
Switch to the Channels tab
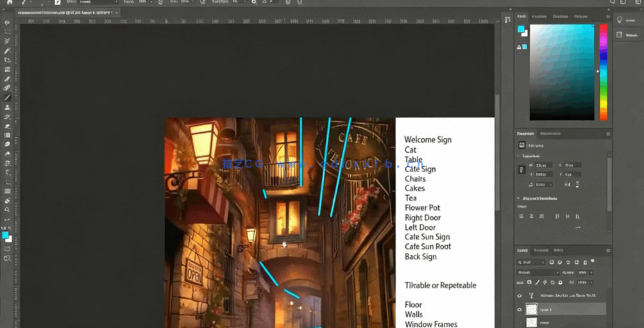click(x=541, y=250)
